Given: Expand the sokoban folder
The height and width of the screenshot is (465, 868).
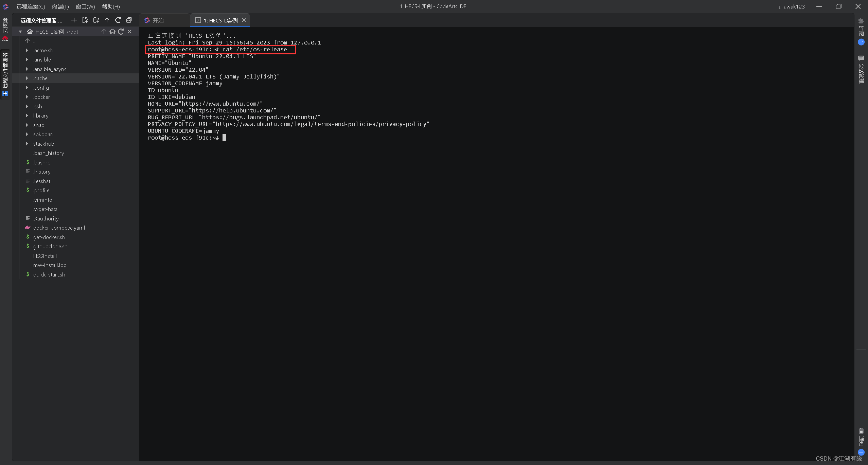Looking at the screenshot, I should click(x=27, y=135).
